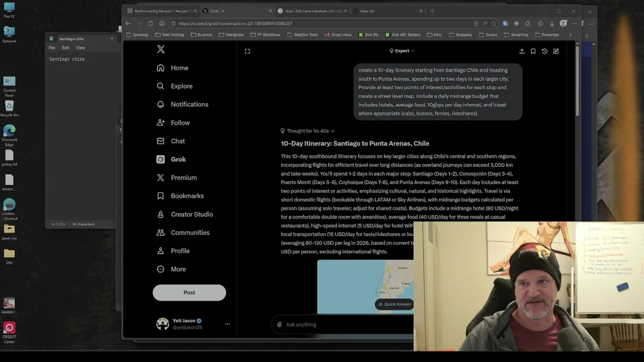
Task: Click the URL address bar
Action: tap(322, 23)
